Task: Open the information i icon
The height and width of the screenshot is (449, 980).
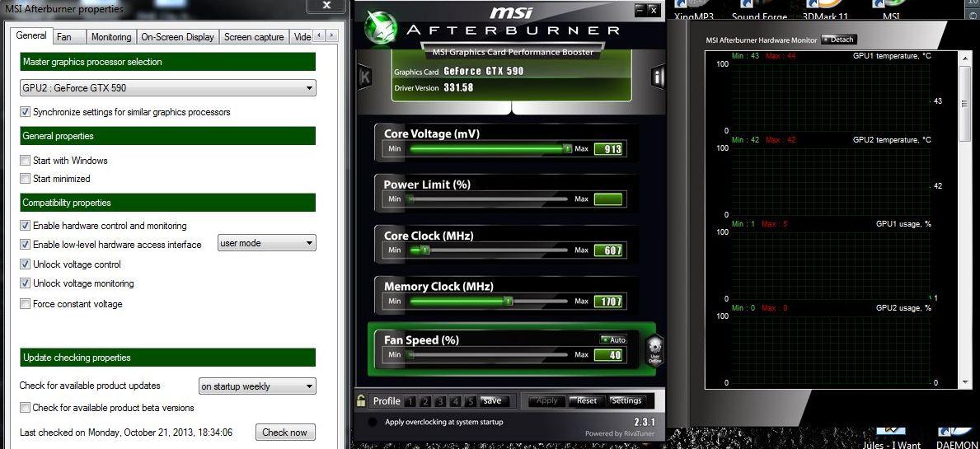Action: coord(658,77)
